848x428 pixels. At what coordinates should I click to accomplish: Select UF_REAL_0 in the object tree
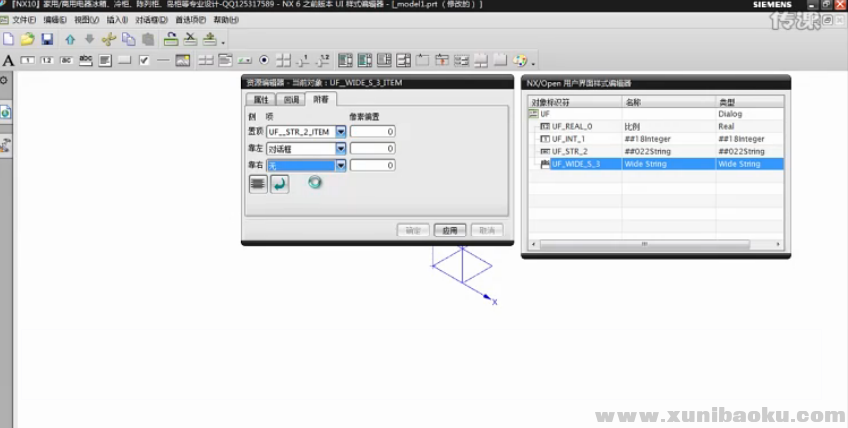tap(572, 126)
